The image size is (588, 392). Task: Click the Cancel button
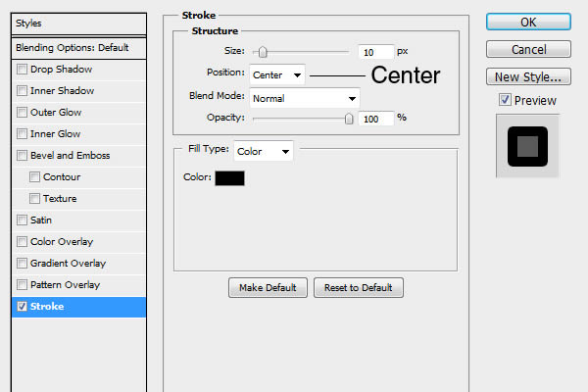pos(528,49)
